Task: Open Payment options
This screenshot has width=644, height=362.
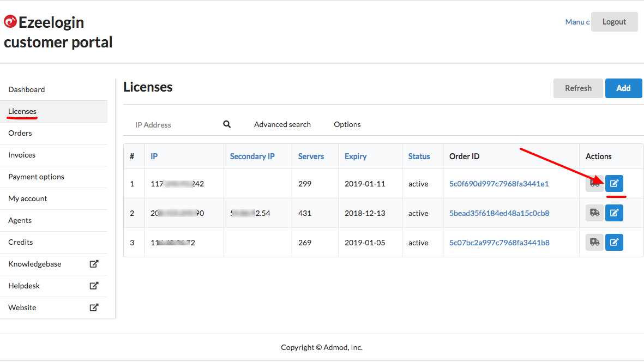Action: tap(54, 177)
